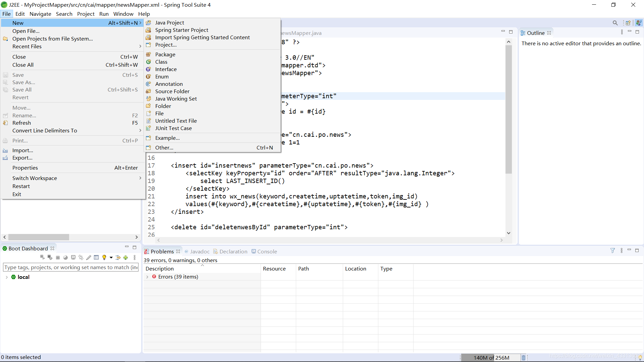Select the JUnit Test Case option

pyautogui.click(x=173, y=128)
